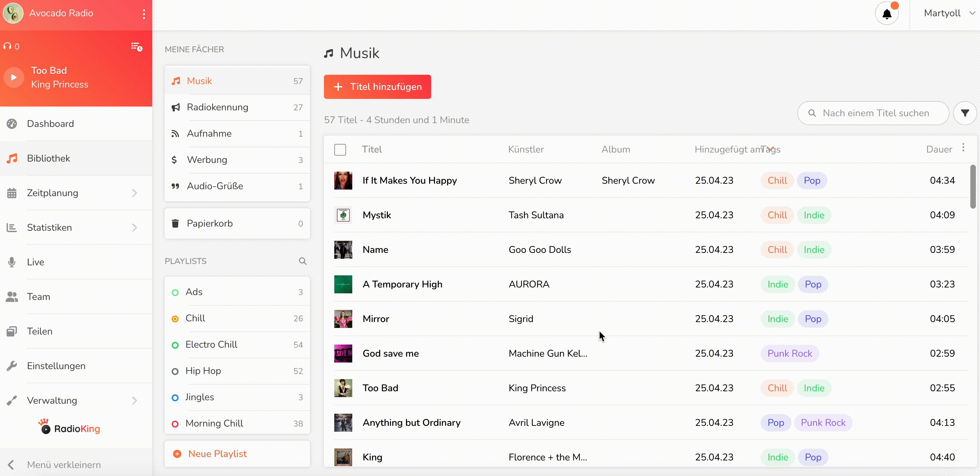Expand the Zeitplanung submenu chevron

click(x=134, y=193)
